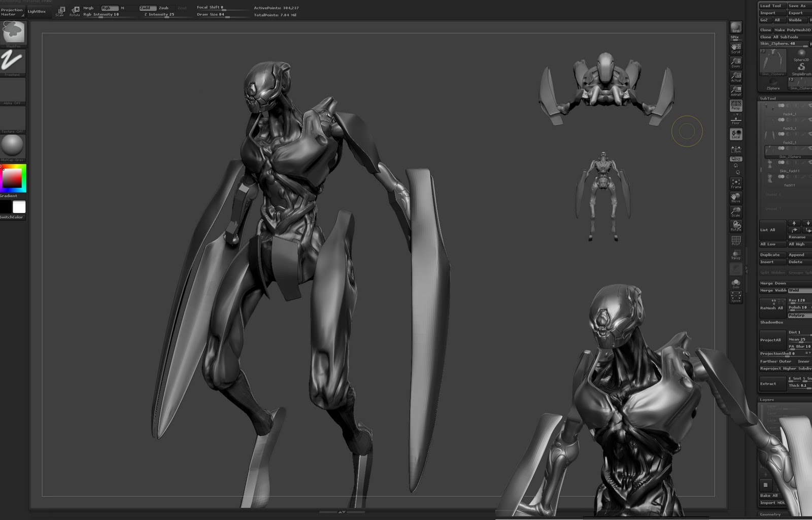Click the SimpleBrush tool icon
Image resolution: width=812 pixels, height=520 pixels.
pyautogui.click(x=801, y=70)
